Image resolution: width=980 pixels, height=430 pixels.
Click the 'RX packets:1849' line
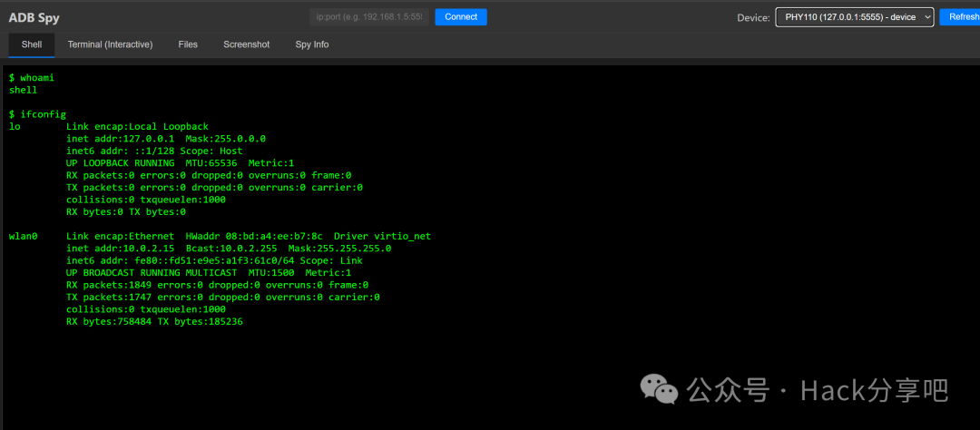(x=217, y=285)
